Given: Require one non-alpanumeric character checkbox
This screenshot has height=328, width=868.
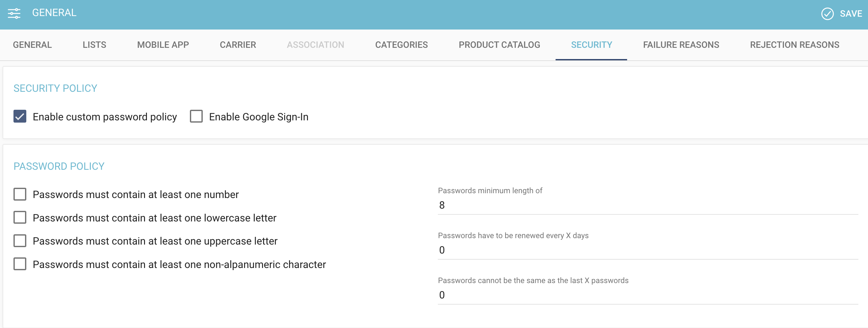Looking at the screenshot, I should pos(20,264).
